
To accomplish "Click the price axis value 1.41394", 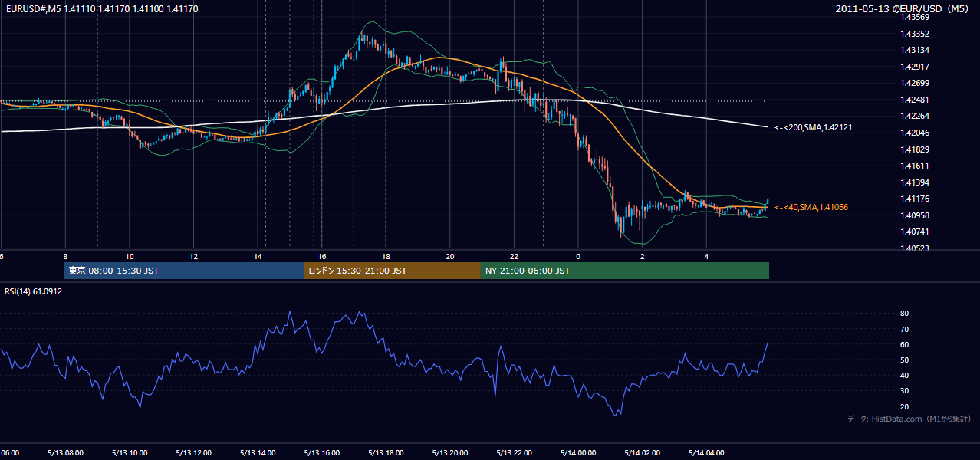I will point(915,182).
